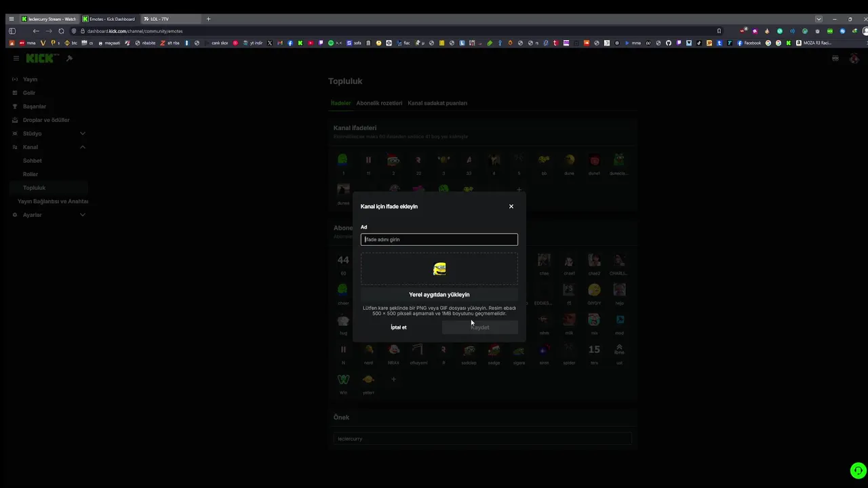Image resolution: width=868 pixels, height=488 pixels.
Task: Click the 'sadge' emote thumbnail
Action: (x=494, y=350)
